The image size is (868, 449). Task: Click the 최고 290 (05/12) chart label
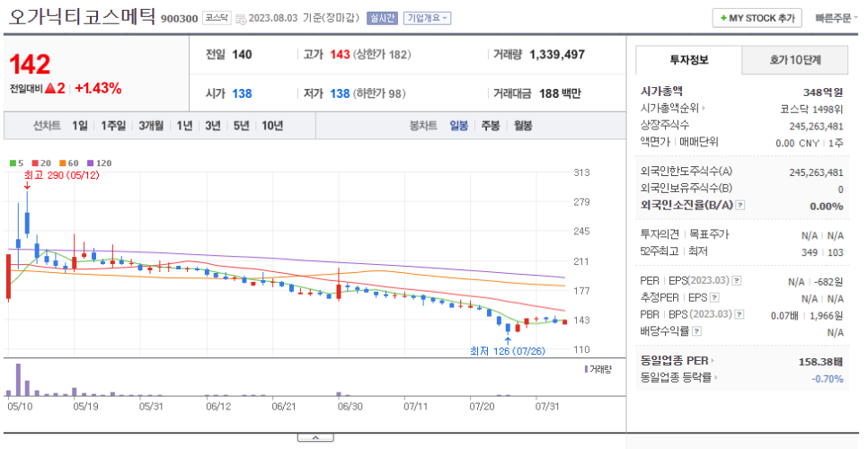pos(61,175)
